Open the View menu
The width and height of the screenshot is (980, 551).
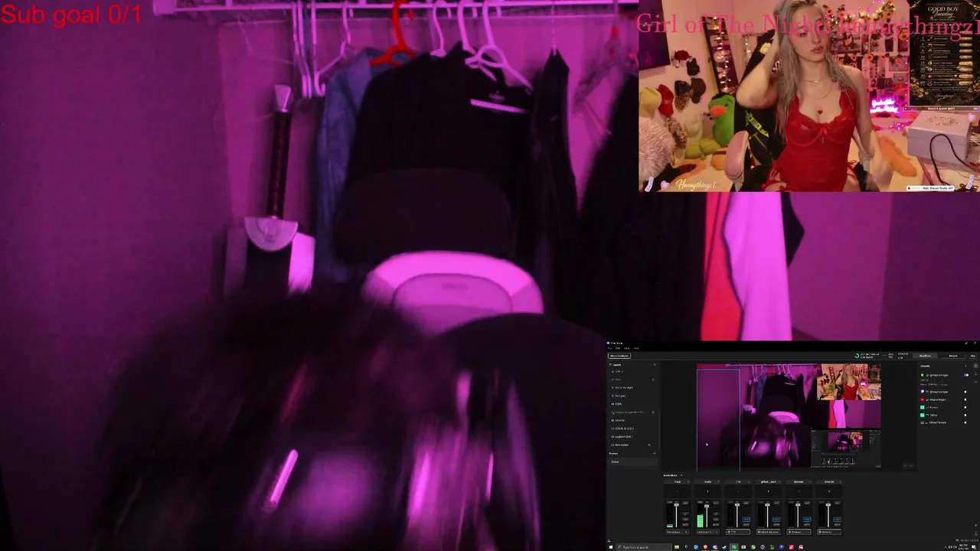pyautogui.click(x=627, y=348)
